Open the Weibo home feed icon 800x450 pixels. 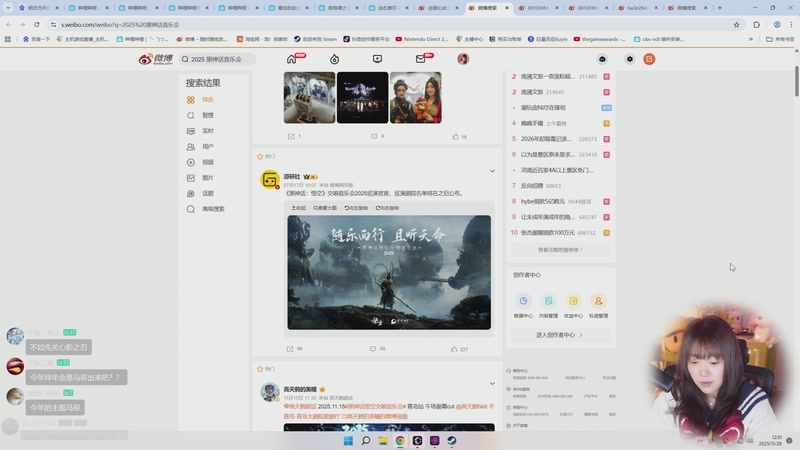point(291,59)
